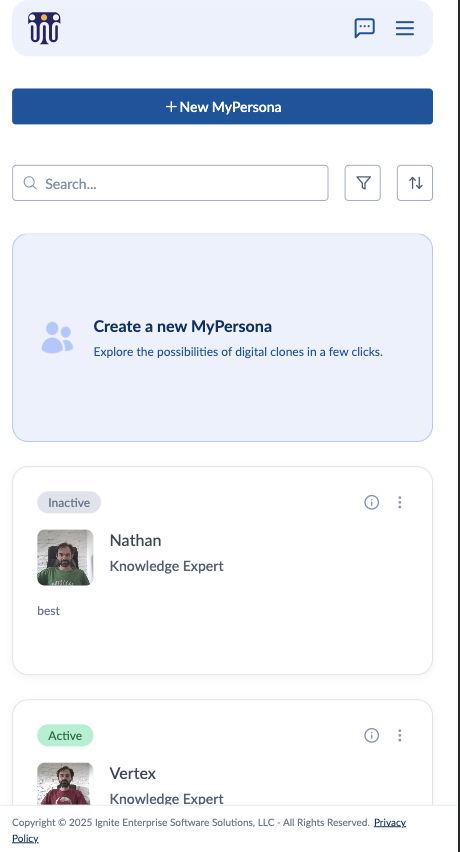460x852 pixels.
Task: Click the Active status badge on Vertex
Action: coord(65,736)
